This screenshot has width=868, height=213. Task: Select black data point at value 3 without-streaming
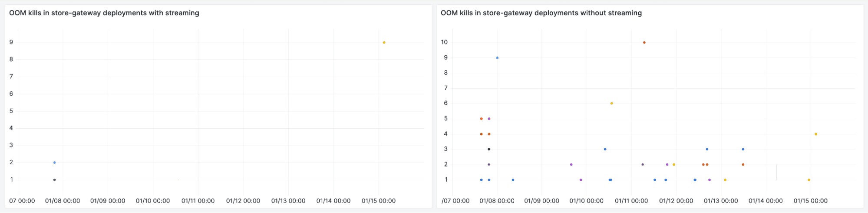tap(489, 149)
